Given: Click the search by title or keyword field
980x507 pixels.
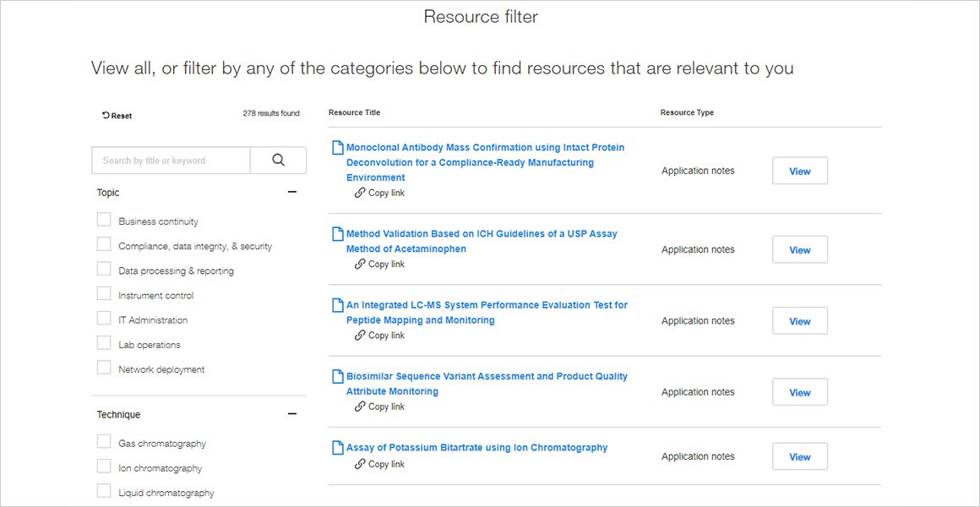Looking at the screenshot, I should [169, 160].
